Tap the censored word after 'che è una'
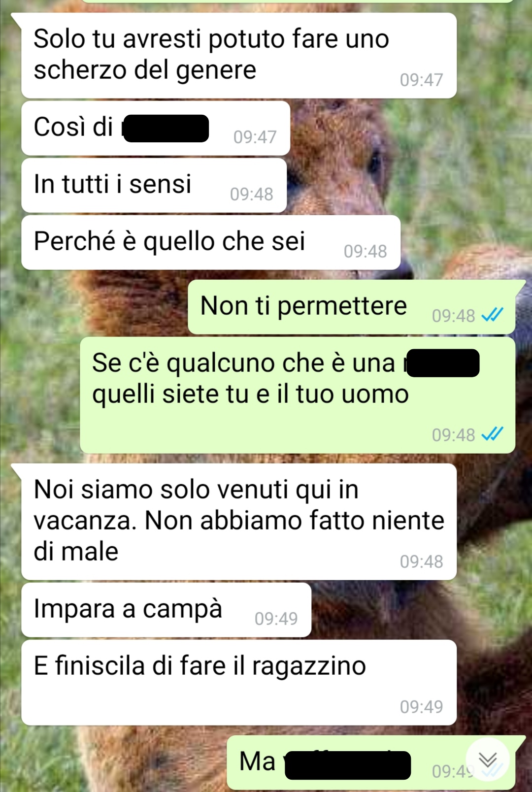532x792 pixels. [442, 363]
